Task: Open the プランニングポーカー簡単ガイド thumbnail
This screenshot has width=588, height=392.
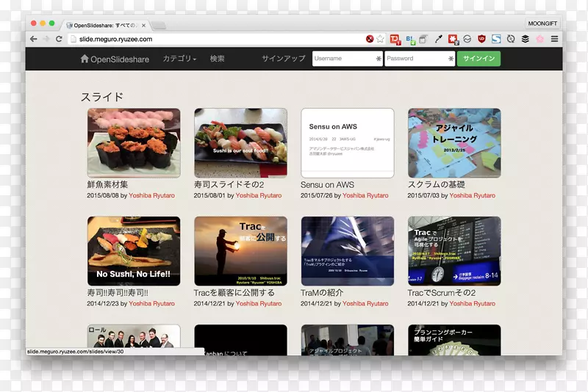Action: click(x=454, y=340)
